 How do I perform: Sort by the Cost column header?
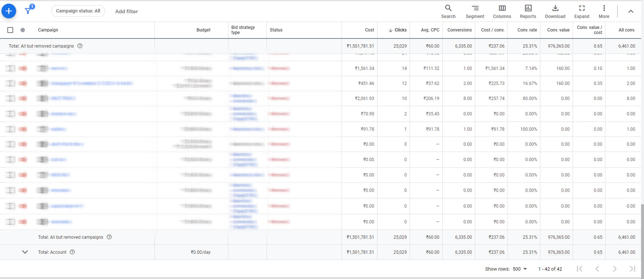(x=369, y=30)
